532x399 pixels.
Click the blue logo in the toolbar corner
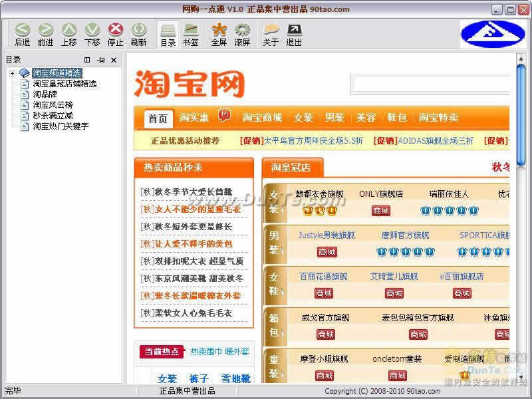493,34
